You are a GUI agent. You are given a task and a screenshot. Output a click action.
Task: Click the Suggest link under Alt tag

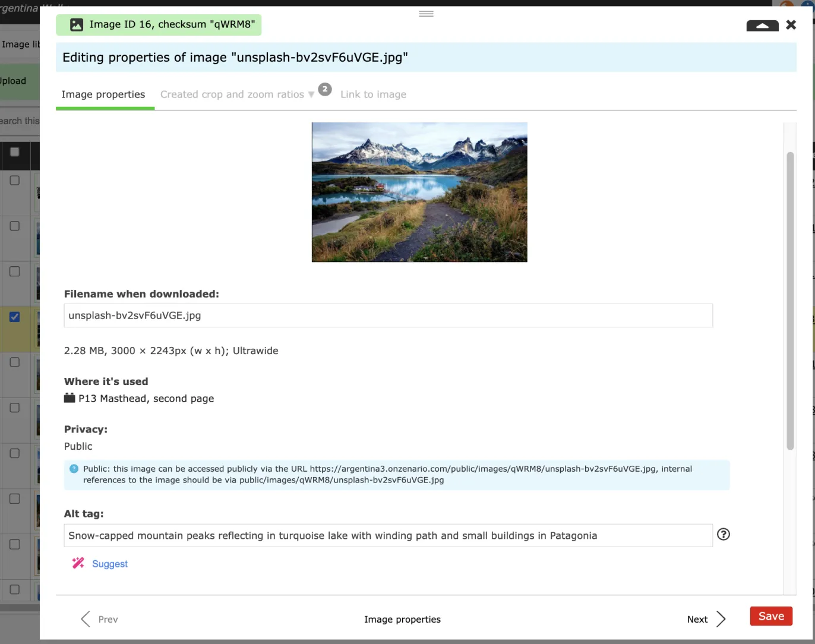coord(110,564)
